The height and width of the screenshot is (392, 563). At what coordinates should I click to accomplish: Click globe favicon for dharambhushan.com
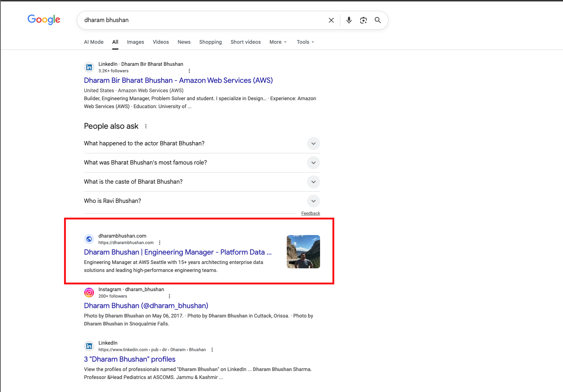(89, 239)
